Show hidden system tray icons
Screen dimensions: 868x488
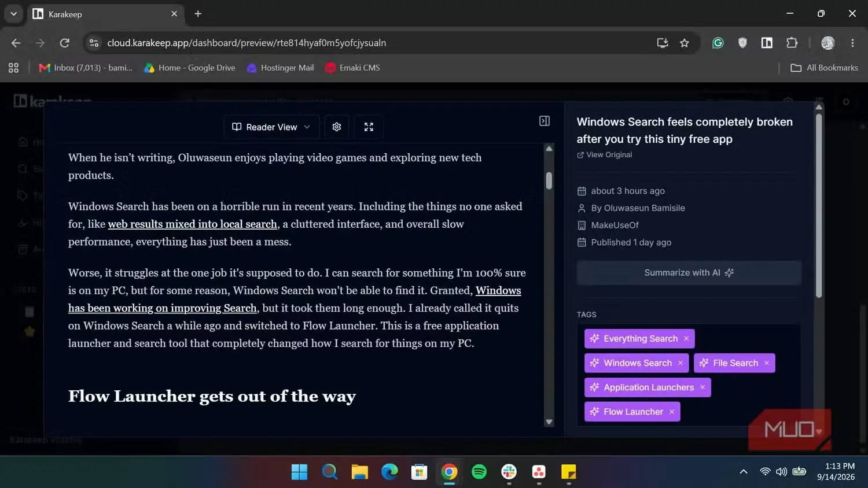coord(744,472)
